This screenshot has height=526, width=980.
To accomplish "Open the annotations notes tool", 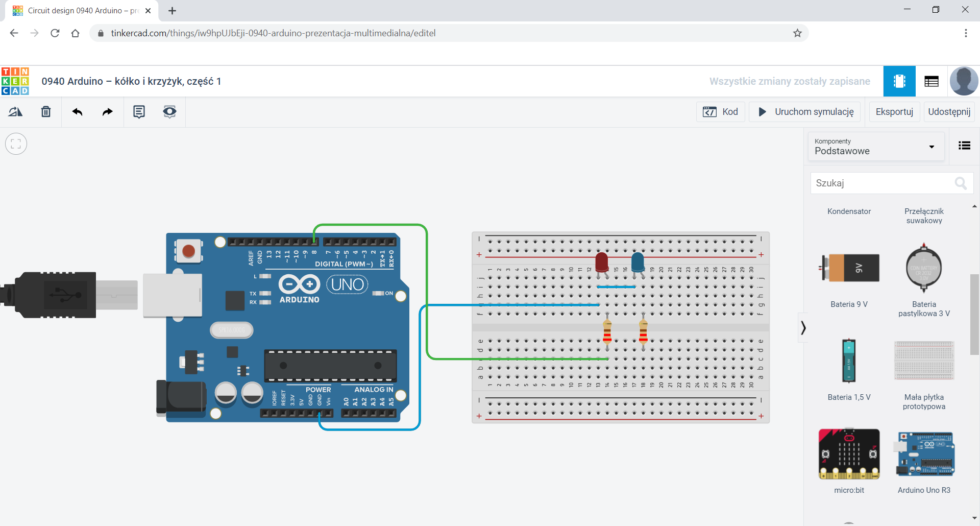I will tap(138, 111).
